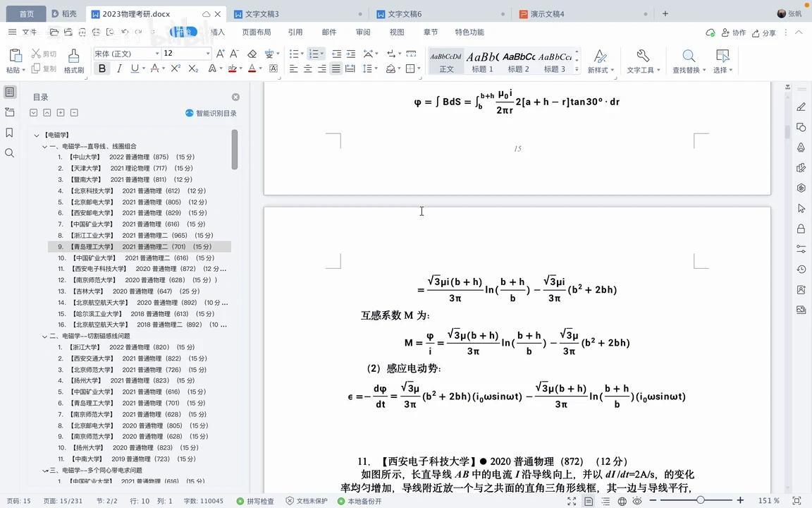Open the outline panel sidebar icon
Image resolution: width=812 pixels, height=508 pixels.
(9, 92)
